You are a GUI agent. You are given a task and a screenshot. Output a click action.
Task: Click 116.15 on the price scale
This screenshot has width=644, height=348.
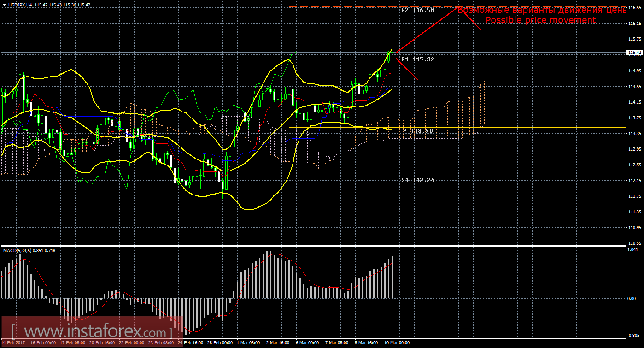635,24
